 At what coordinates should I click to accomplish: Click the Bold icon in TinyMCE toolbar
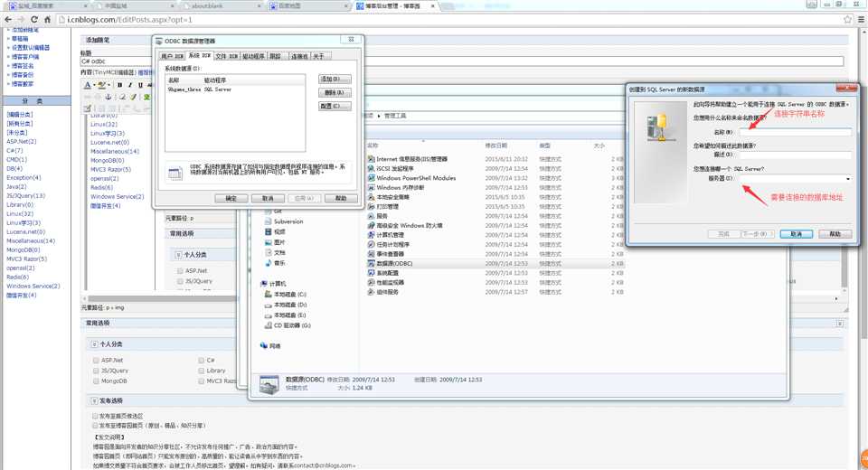(119, 85)
